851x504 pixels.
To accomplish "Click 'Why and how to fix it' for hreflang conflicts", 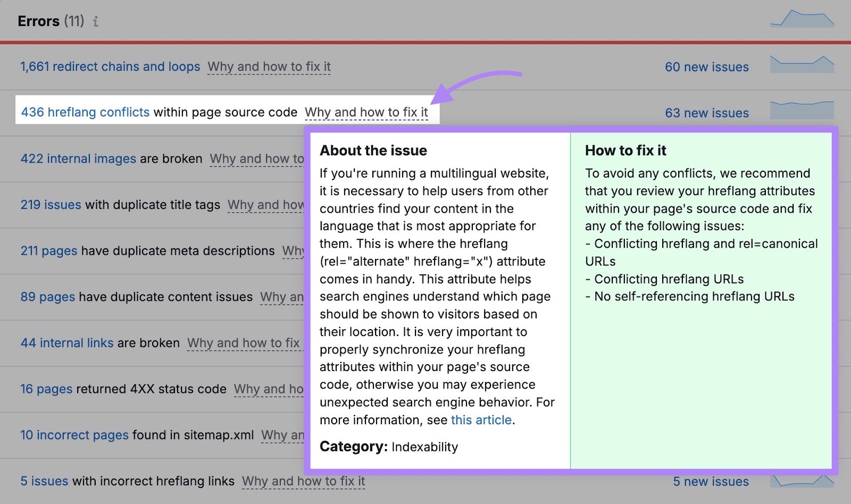I will 366,113.
